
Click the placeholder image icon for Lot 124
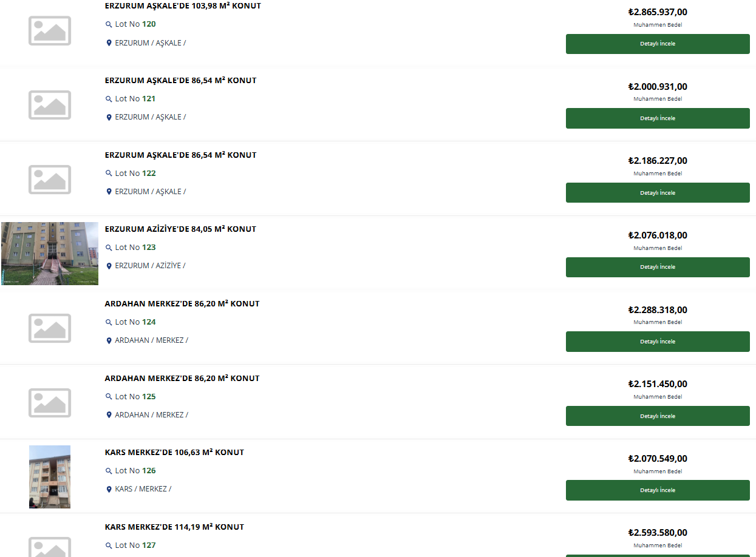coord(50,328)
